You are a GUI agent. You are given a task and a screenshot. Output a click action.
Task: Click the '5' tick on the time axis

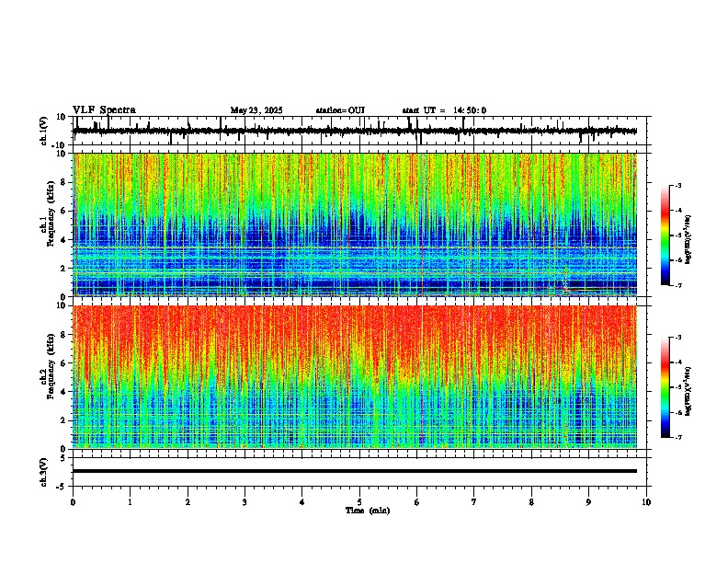[359, 502]
